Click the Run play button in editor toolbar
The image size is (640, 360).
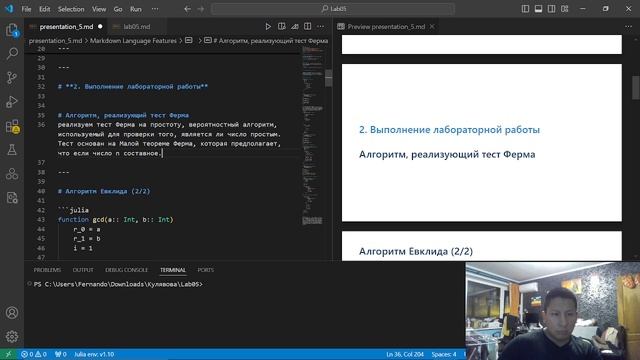click(268, 27)
